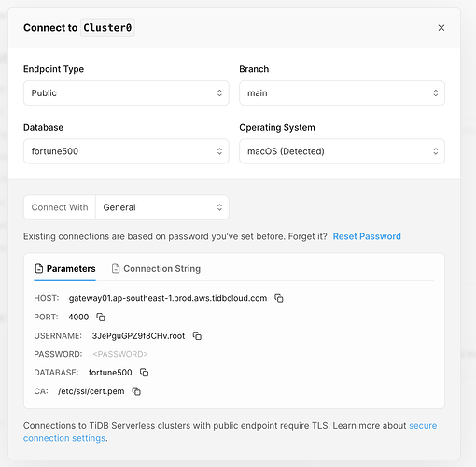The image size is (476, 467).
Task: Expand the Database dropdown
Action: tap(126, 151)
